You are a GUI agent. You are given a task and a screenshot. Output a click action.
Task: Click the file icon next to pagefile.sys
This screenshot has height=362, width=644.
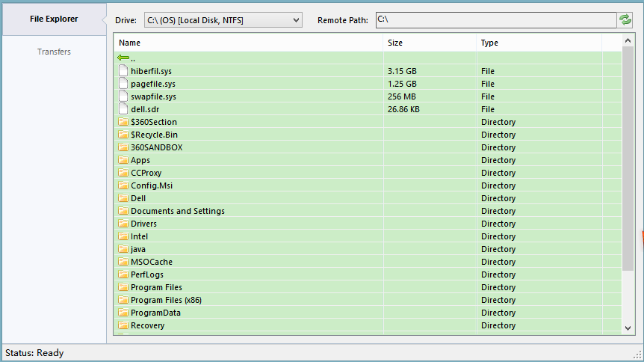coord(123,83)
